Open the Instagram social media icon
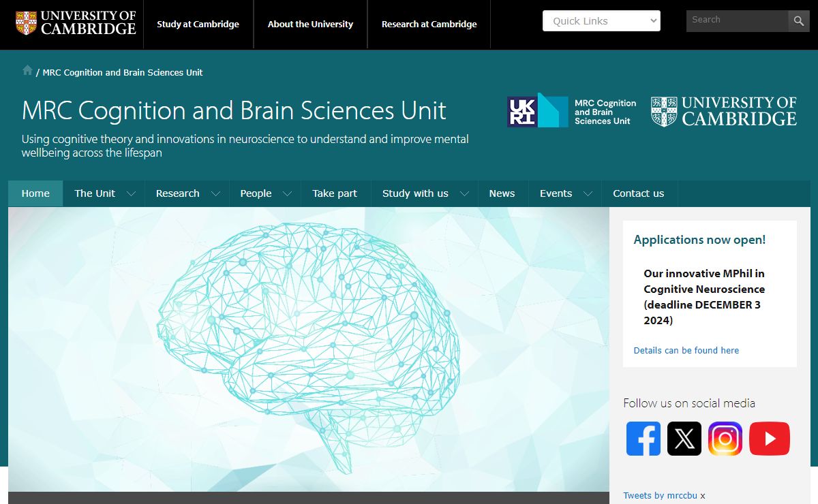The height and width of the screenshot is (504, 818). coord(725,439)
